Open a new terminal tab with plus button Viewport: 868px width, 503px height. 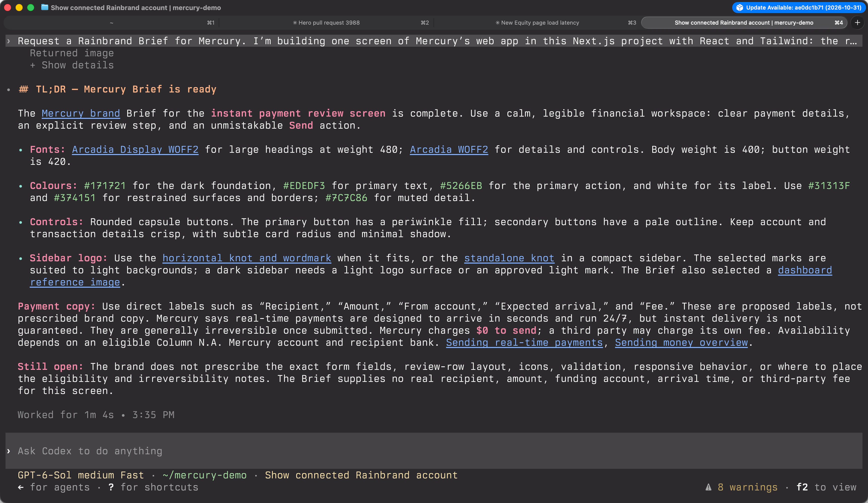pyautogui.click(x=857, y=23)
